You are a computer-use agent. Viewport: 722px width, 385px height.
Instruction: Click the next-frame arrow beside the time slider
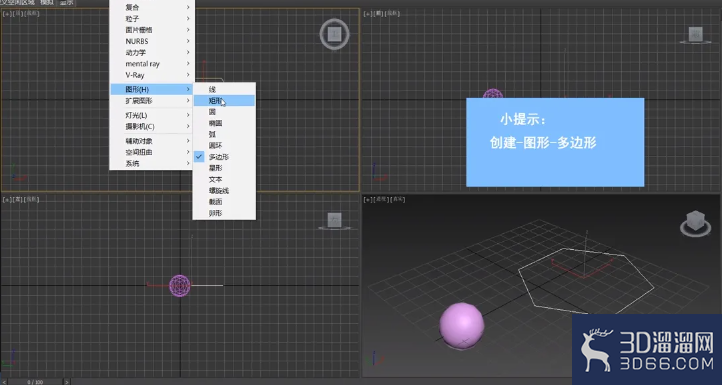(x=67, y=382)
